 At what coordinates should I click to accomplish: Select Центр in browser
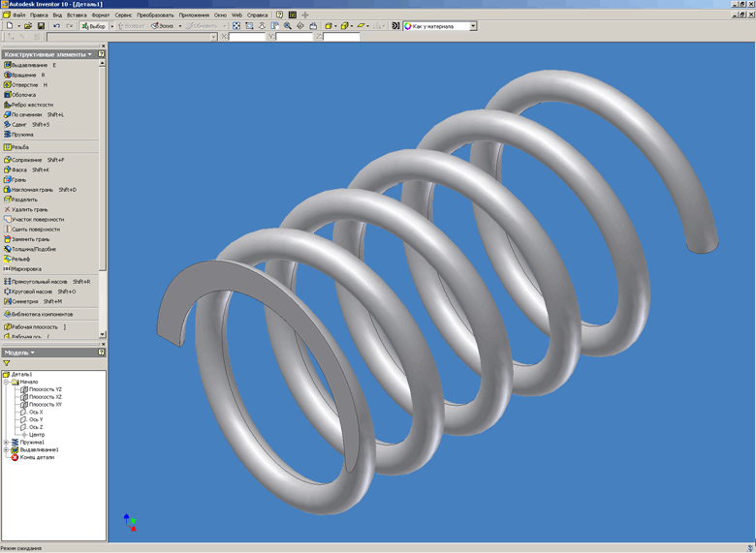(33, 435)
